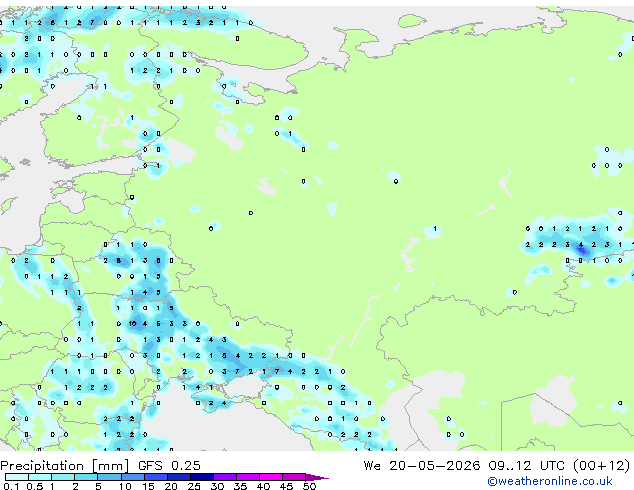Select the 2–5 mm legend swatch

coord(86,477)
